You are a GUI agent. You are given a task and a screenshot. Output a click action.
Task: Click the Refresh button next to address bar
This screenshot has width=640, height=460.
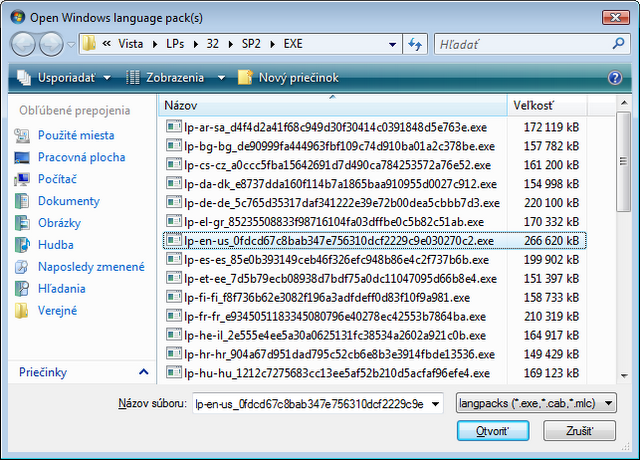tap(415, 44)
